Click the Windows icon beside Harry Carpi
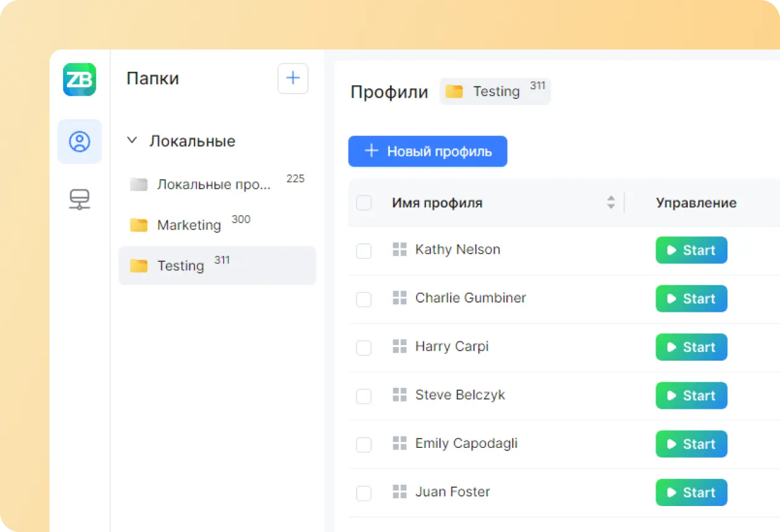The width and height of the screenshot is (780, 532). tap(400, 346)
